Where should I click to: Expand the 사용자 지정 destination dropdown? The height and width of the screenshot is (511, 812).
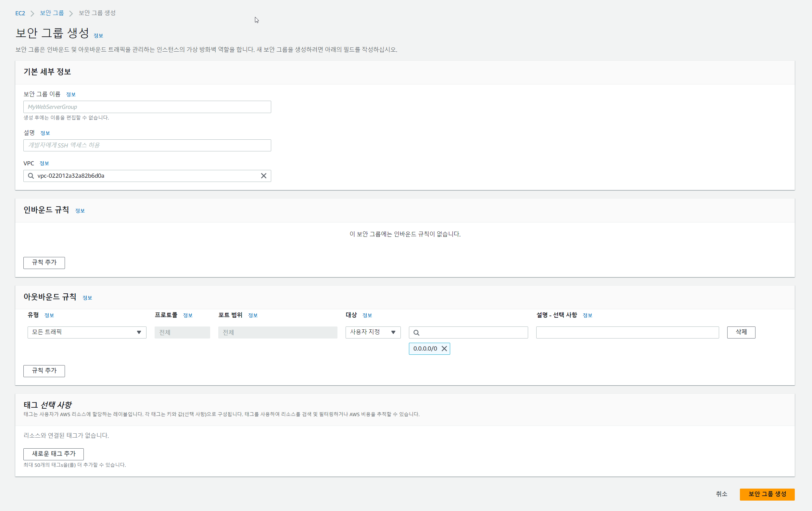click(x=373, y=333)
